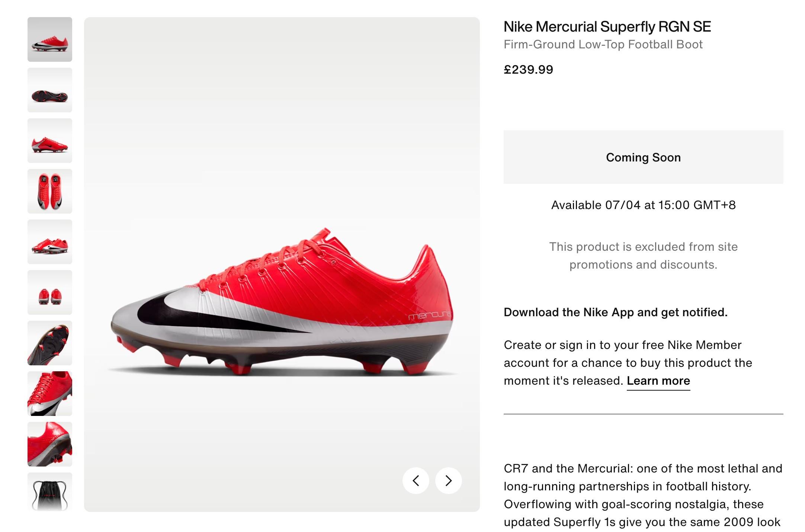Select the rear heel view pair thumbnail
Screen dimensions: 805x532
pos(50,292)
